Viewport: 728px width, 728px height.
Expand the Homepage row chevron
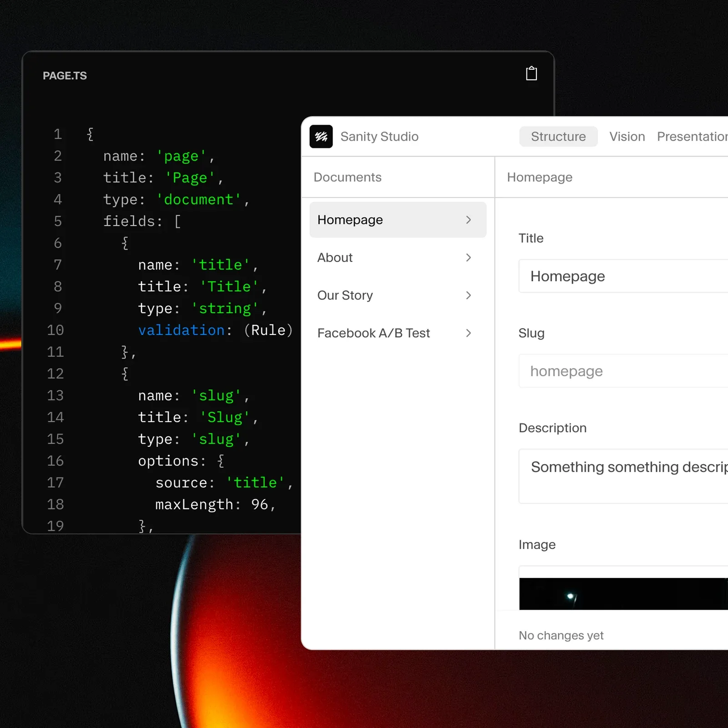[468, 220]
